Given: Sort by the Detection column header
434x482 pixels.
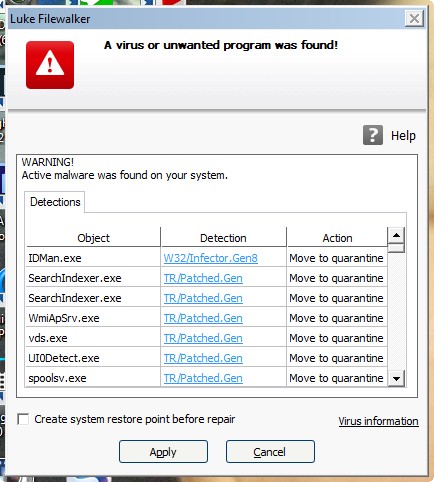Looking at the screenshot, I should tap(223, 238).
